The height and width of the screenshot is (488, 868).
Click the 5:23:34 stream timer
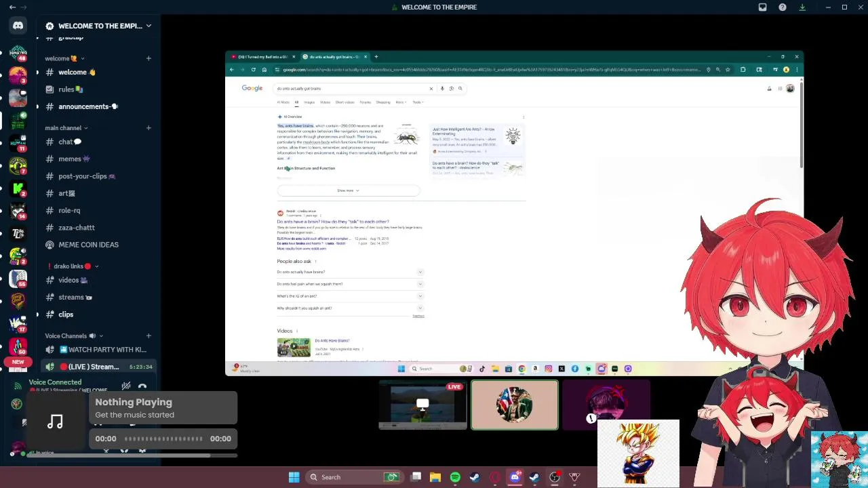point(140,367)
